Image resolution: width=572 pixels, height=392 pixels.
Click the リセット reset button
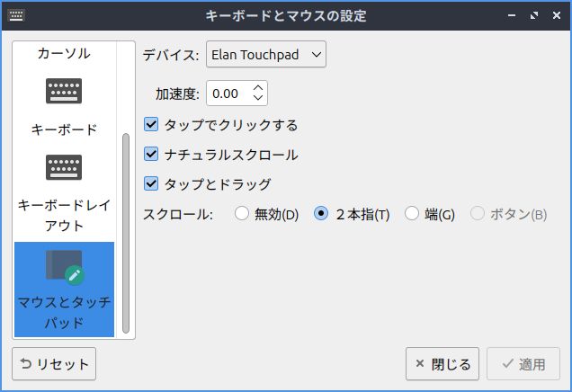pyautogui.click(x=54, y=363)
